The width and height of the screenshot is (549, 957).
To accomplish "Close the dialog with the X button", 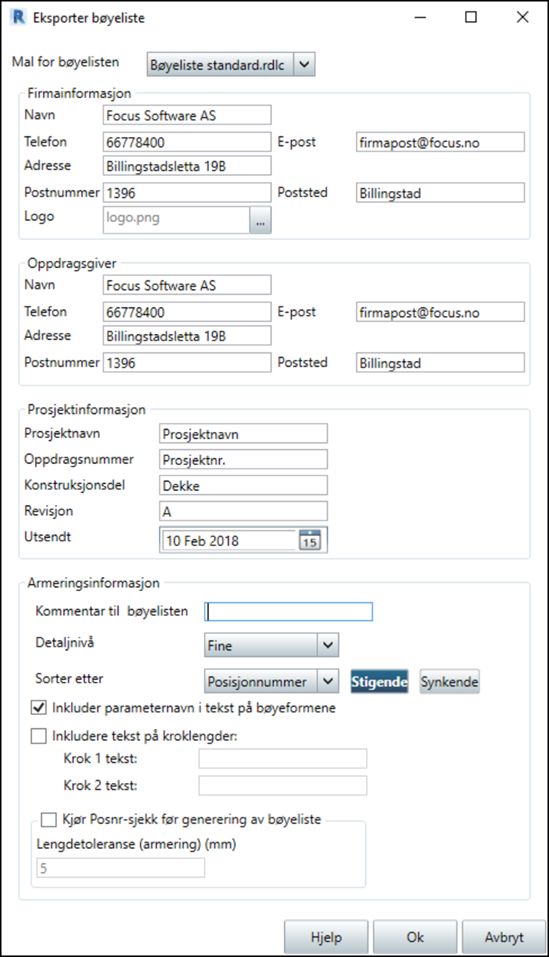I will [x=523, y=17].
